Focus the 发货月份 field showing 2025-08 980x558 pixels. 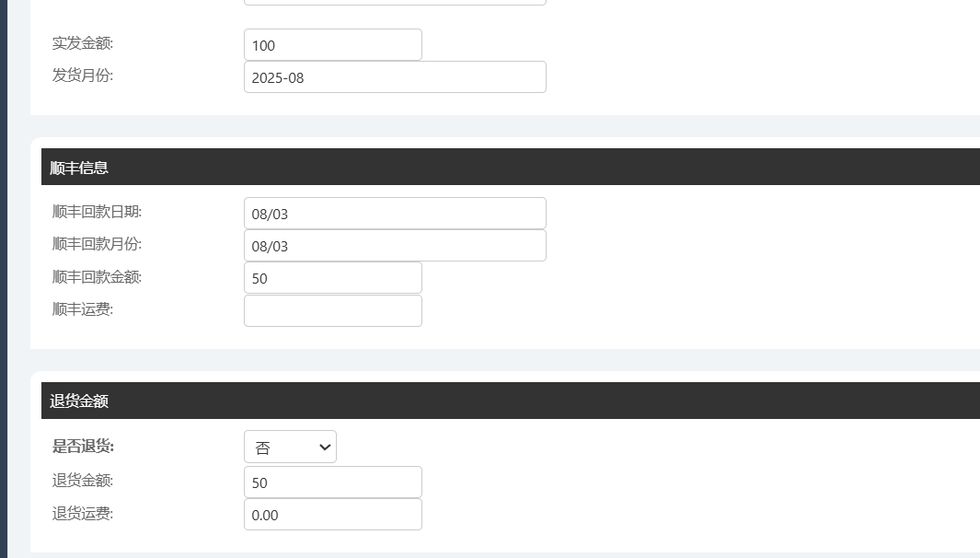click(395, 77)
